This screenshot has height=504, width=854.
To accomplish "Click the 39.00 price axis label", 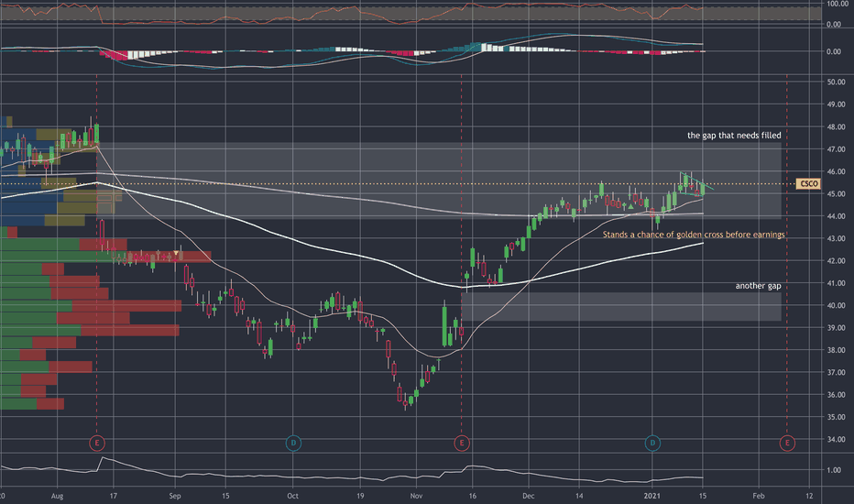I will pos(836,327).
